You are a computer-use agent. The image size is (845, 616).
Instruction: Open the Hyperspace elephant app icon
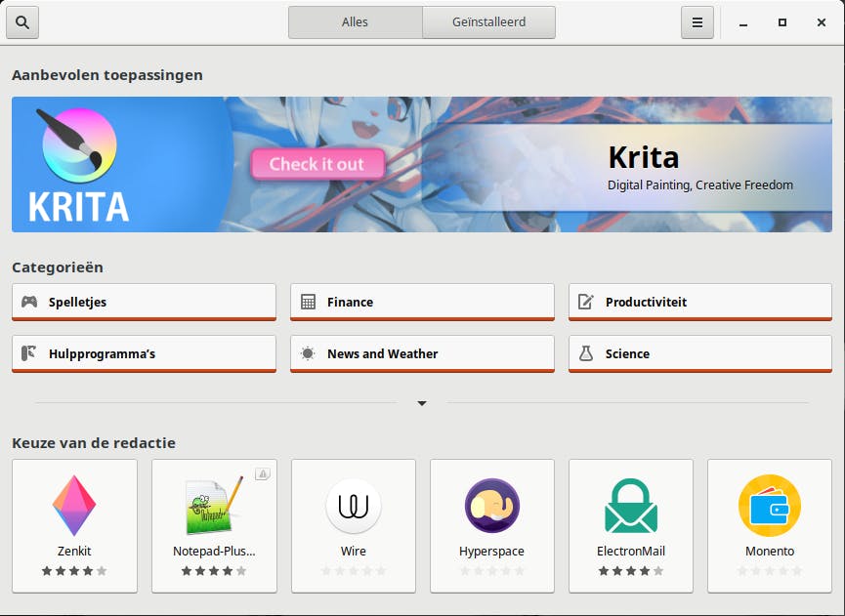pos(492,506)
